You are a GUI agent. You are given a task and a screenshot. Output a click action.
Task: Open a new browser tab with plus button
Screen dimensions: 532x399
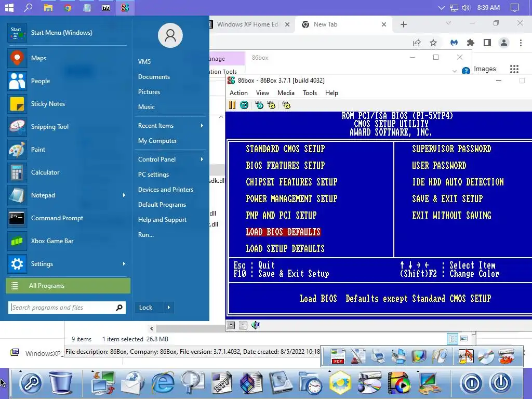tap(403, 24)
